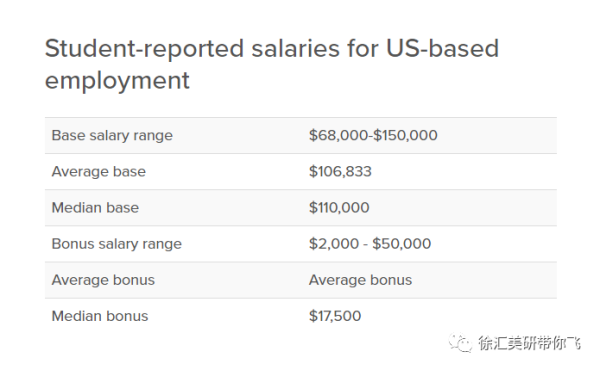Image resolution: width=600 pixels, height=370 pixels.
Task: Click the word employment in the heading
Action: pyautogui.click(x=117, y=81)
